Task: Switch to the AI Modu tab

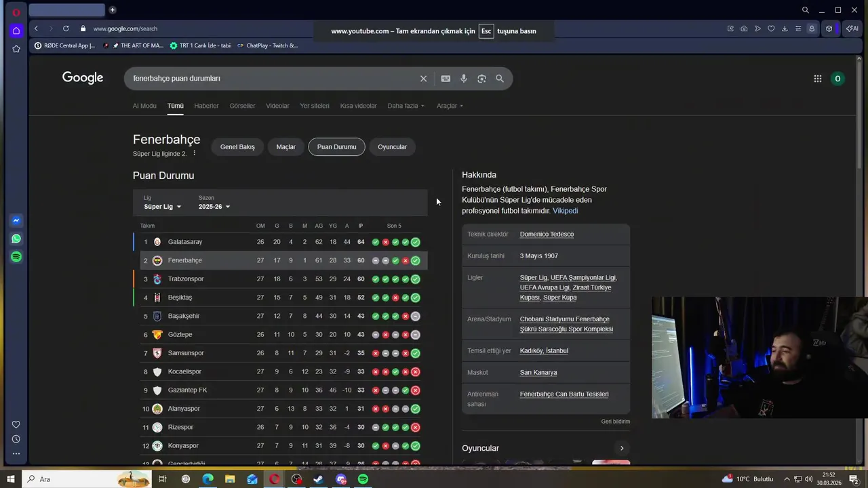Action: (144, 106)
